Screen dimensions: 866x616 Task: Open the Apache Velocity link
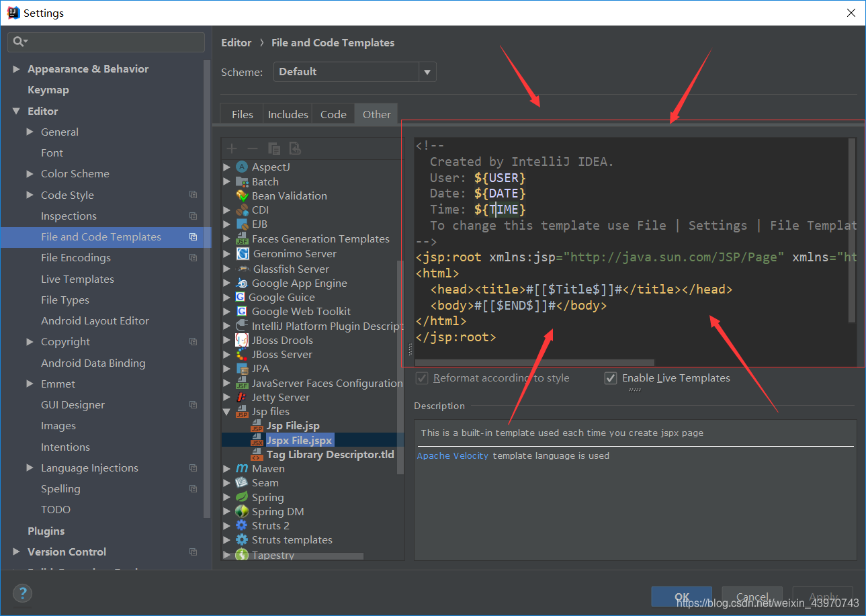point(452,455)
